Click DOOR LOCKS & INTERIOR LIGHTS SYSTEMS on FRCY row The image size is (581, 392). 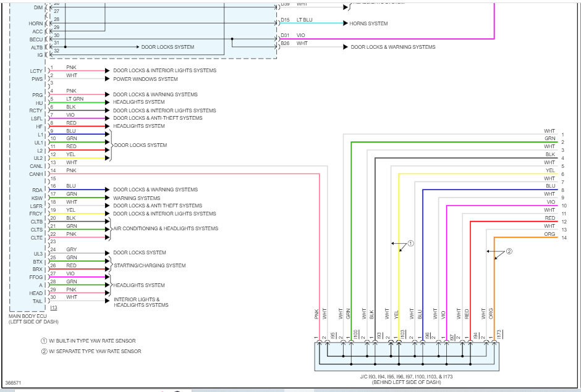[x=164, y=214]
